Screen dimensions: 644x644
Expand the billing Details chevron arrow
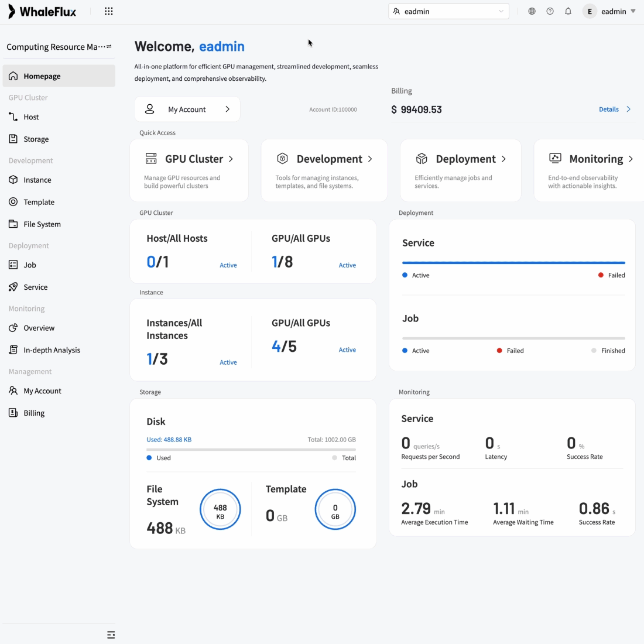coord(629,109)
